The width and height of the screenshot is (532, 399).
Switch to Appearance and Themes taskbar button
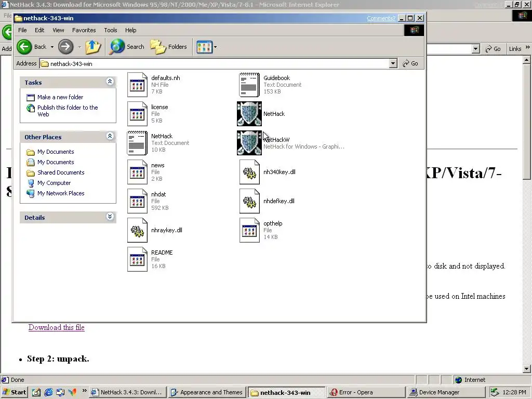click(x=207, y=392)
